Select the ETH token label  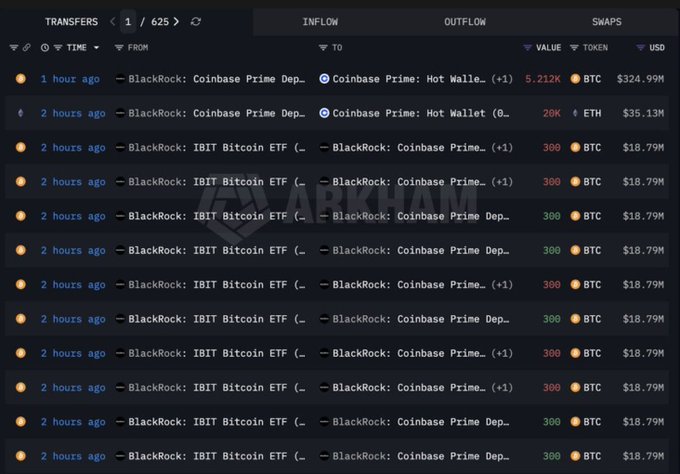[x=592, y=113]
